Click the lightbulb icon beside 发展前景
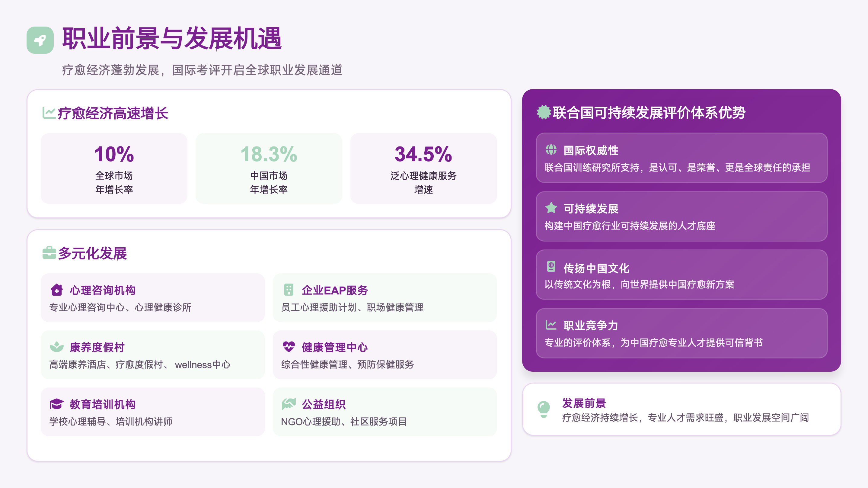This screenshot has height=488, width=868. pyautogui.click(x=544, y=409)
